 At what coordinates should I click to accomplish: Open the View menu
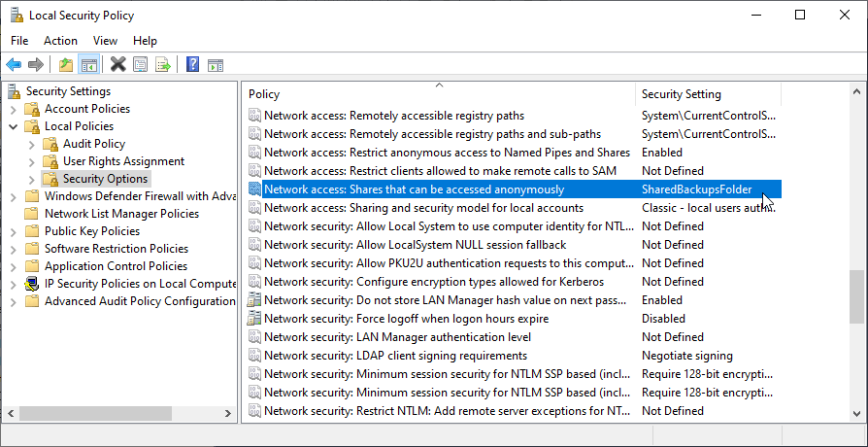105,41
